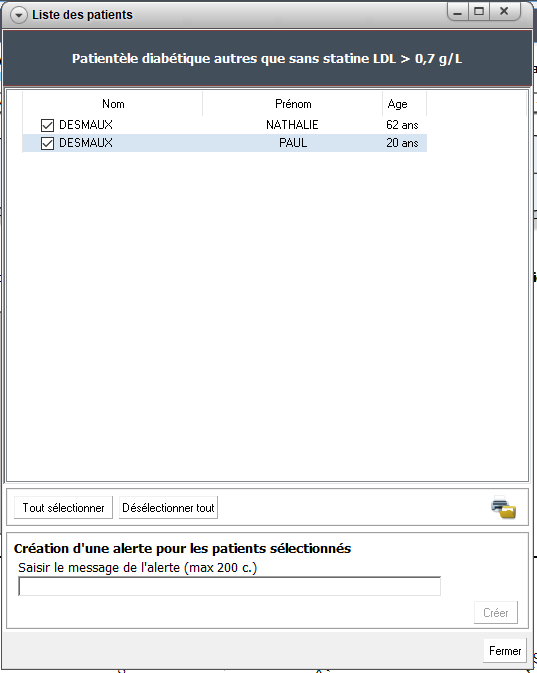Click the Tout sélectionner button
The image size is (537, 673).
click(x=63, y=508)
